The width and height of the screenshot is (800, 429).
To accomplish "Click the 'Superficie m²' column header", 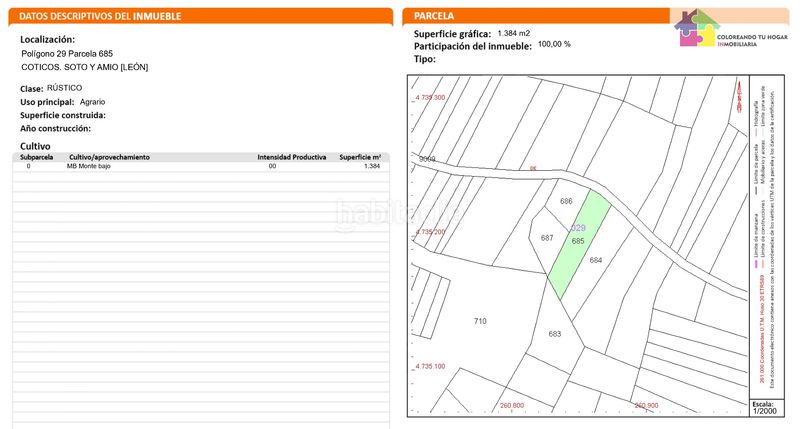I will pyautogui.click(x=360, y=157).
